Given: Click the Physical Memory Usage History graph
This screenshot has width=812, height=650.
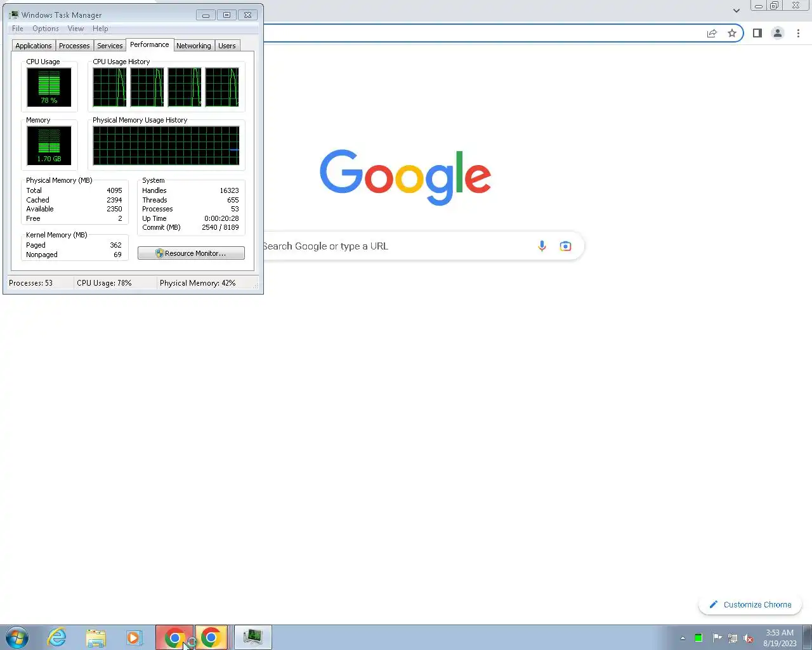Looking at the screenshot, I should click(x=166, y=145).
